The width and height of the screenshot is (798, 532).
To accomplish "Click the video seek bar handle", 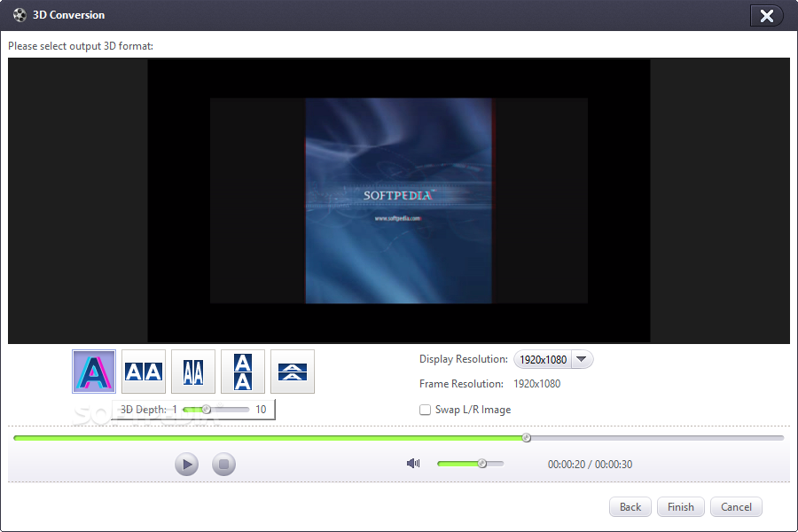I will (x=526, y=438).
